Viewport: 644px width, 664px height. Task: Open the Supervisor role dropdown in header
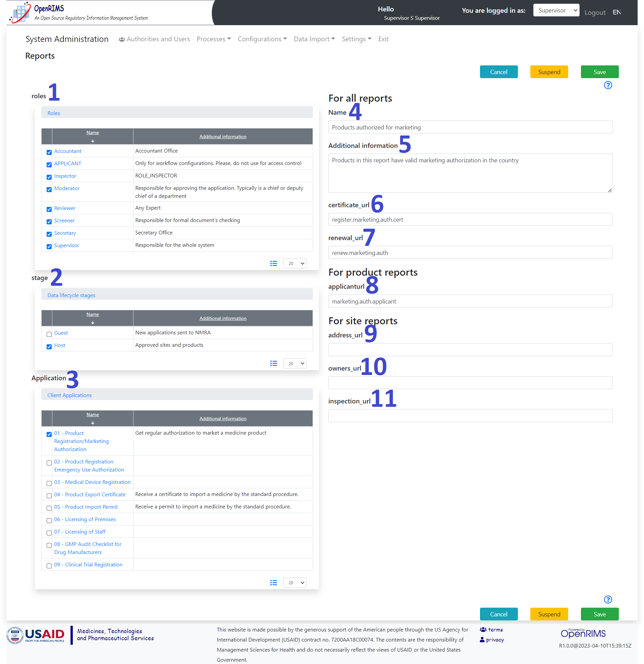[x=556, y=10]
